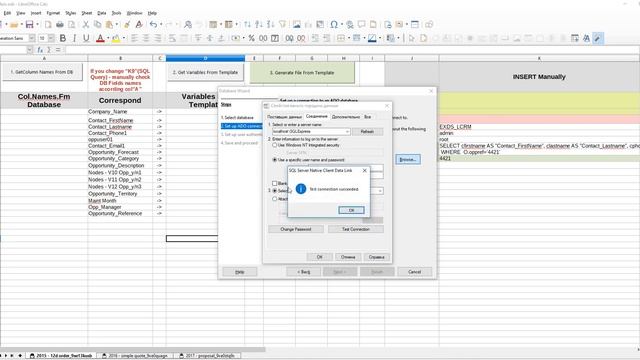Open the font name dropdown
Image resolution: width=640 pixels, height=360 pixels.
32,38
